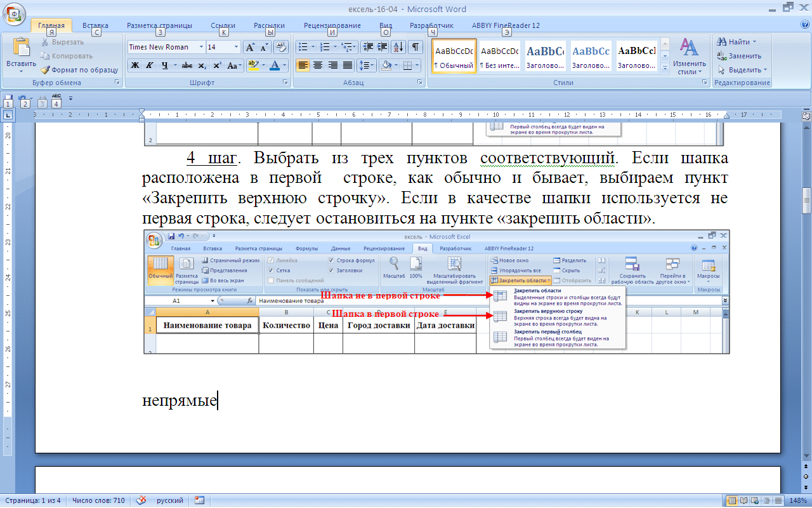This screenshot has width=812, height=508.
Task: Switch to Full Screen Reading view
Action: point(743,500)
